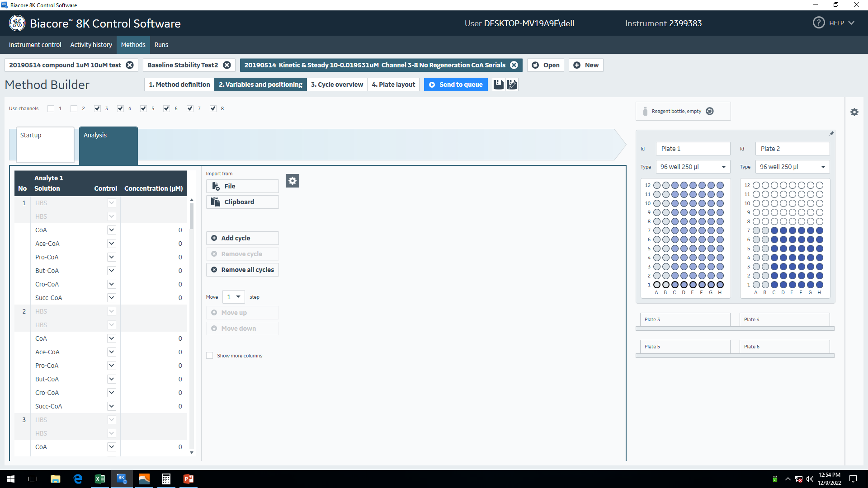
Task: Expand Control dropdown for first Ace-CoA row
Action: point(111,244)
